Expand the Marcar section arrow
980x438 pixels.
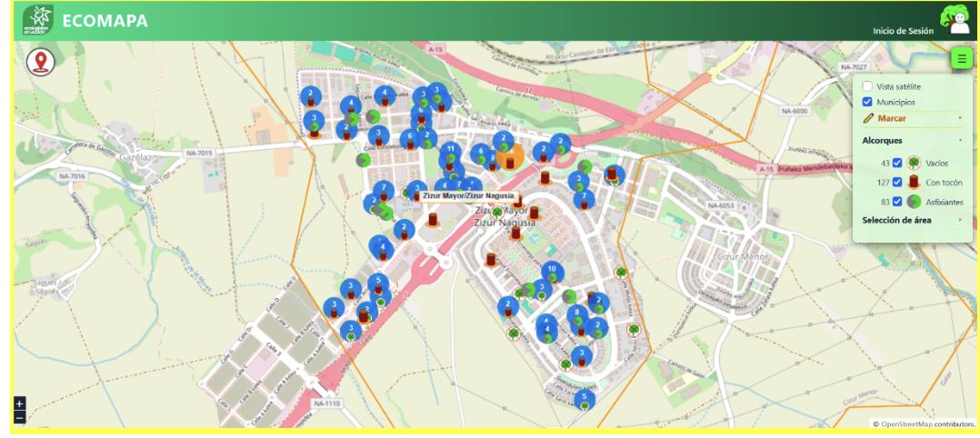[x=960, y=118]
